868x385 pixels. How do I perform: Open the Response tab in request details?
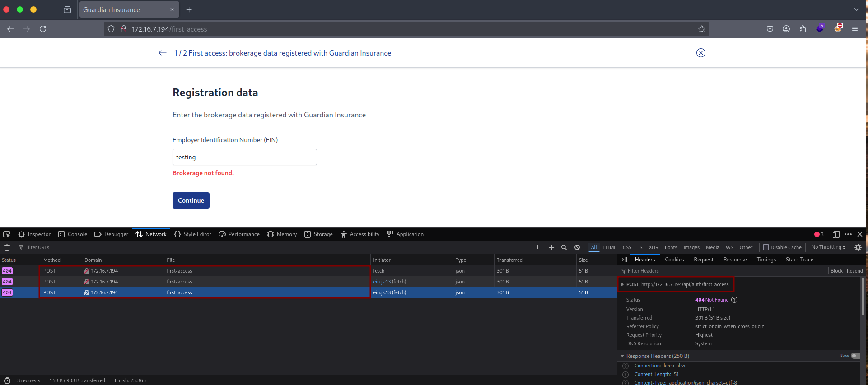(x=735, y=260)
